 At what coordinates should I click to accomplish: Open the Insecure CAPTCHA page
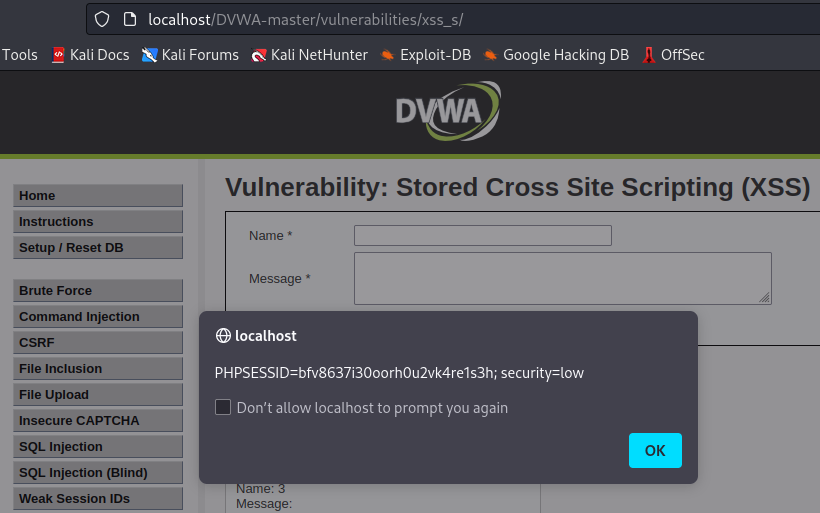click(98, 421)
